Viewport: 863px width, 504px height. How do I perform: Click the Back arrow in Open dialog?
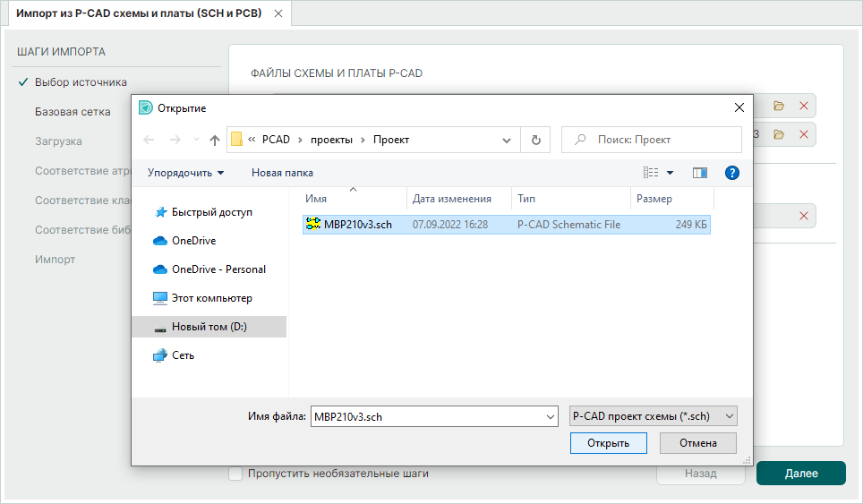pos(149,140)
